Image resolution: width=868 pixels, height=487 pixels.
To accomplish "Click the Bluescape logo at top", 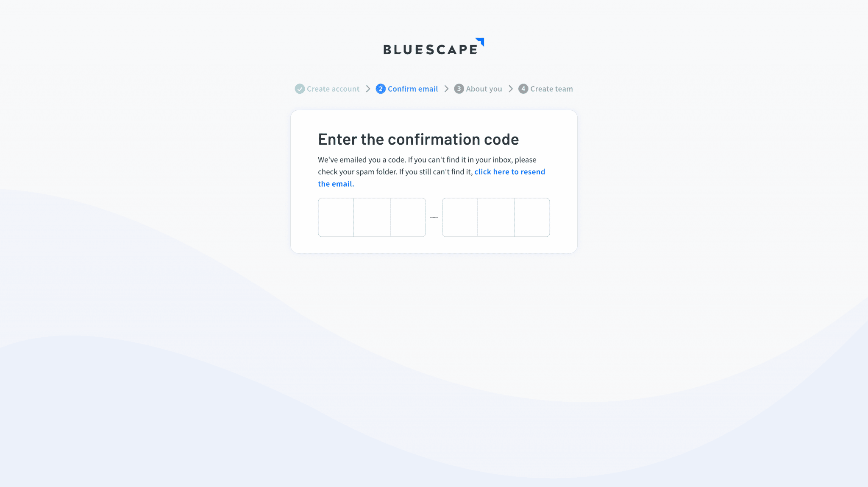I will 434,47.
